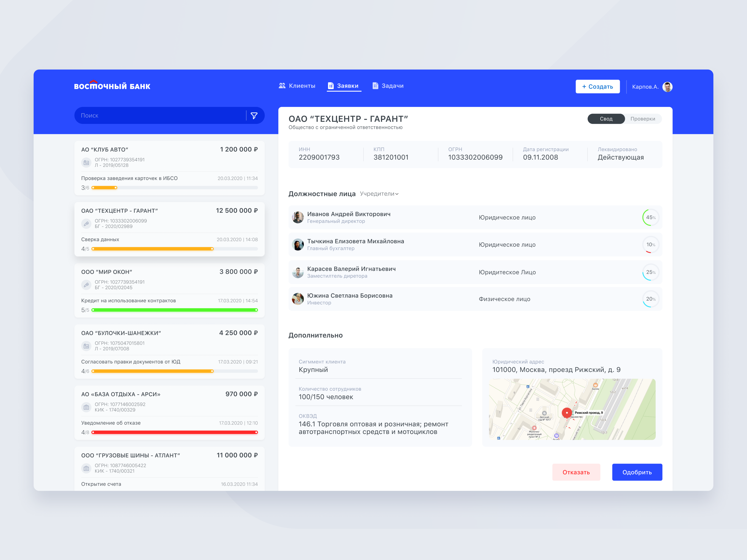
Task: Click orange progress bar 4/6 in БУЛОЧКИ-ШАНЕЖКИ
Action: coord(175,371)
